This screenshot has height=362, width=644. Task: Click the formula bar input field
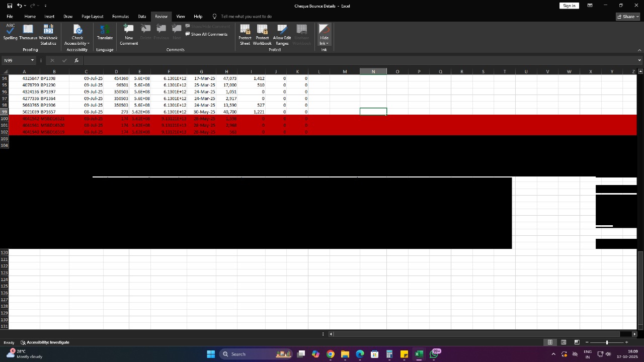[x=352, y=60]
